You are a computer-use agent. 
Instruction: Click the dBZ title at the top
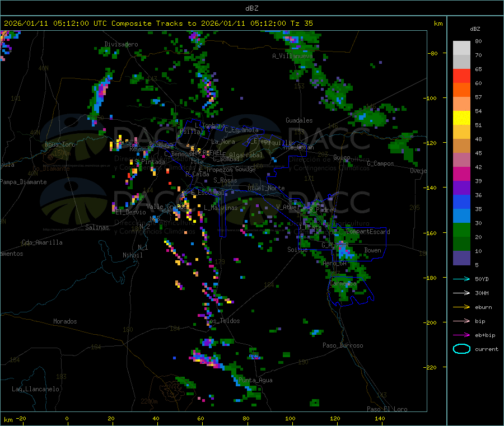click(251, 8)
